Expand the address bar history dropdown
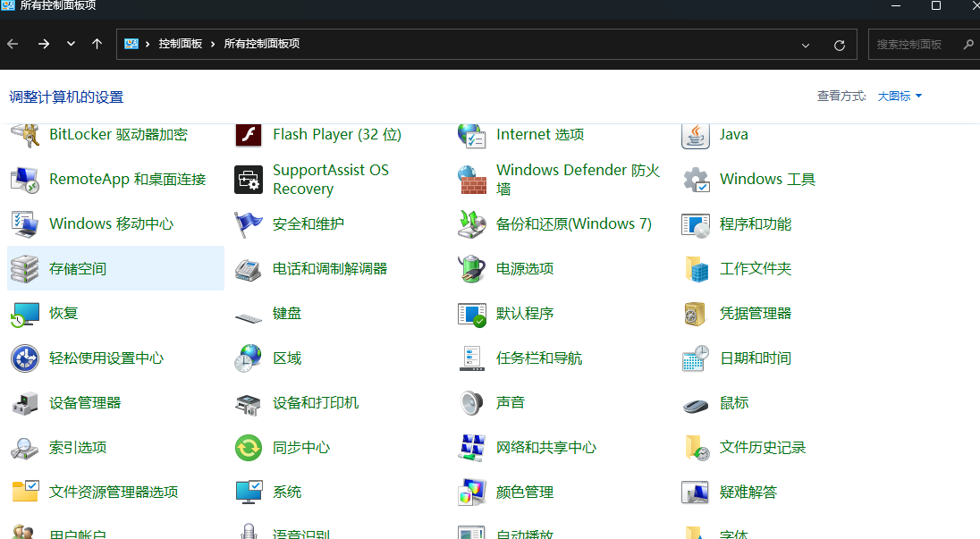This screenshot has width=980, height=539. pyautogui.click(x=806, y=45)
